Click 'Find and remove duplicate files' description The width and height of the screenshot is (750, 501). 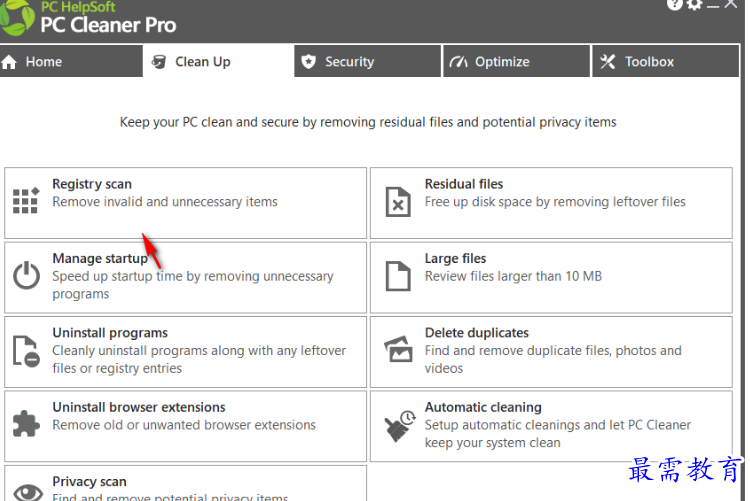(553, 359)
